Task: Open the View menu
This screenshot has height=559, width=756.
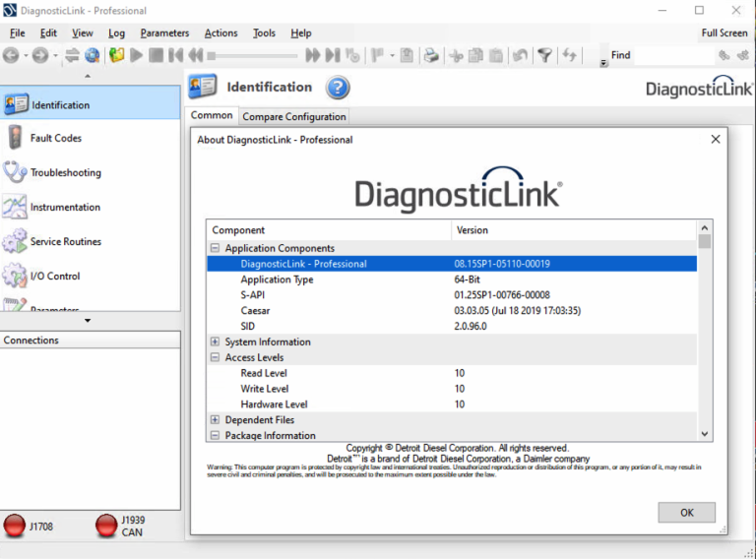Action: tap(83, 32)
